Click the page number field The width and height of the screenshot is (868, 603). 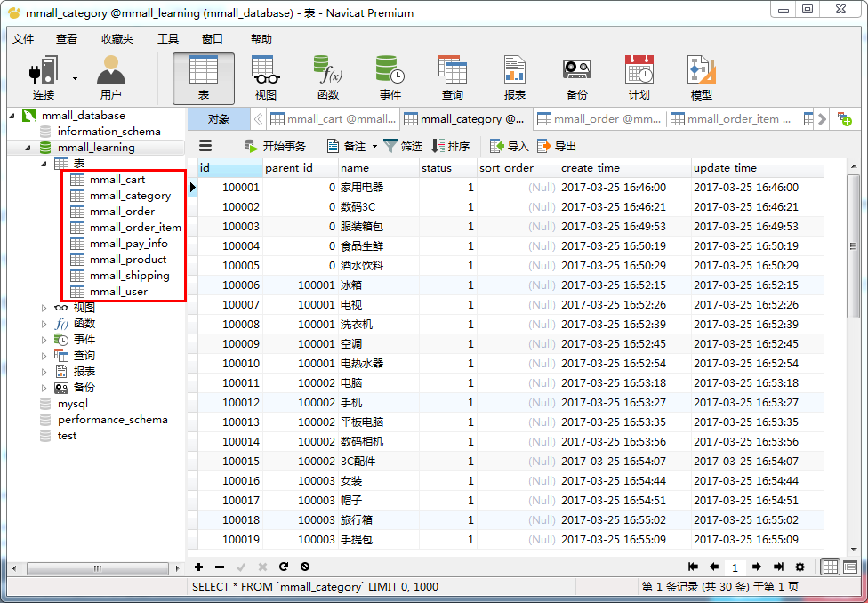[735, 567]
